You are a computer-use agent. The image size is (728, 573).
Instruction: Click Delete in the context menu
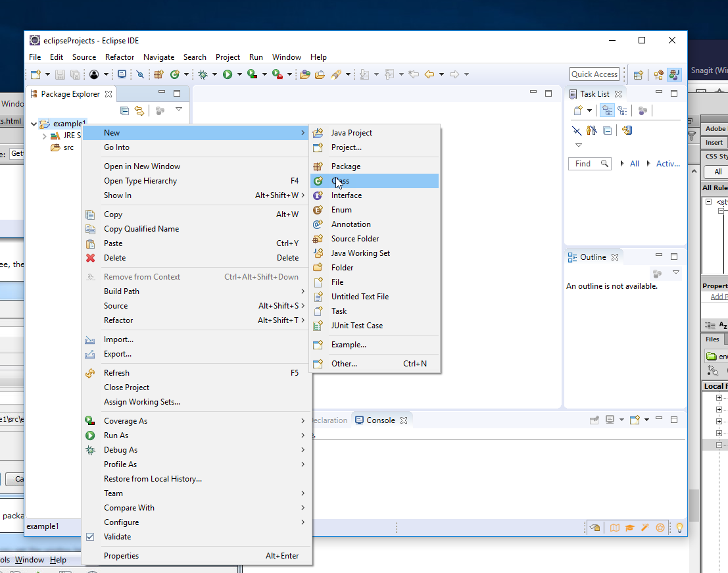pos(197,258)
